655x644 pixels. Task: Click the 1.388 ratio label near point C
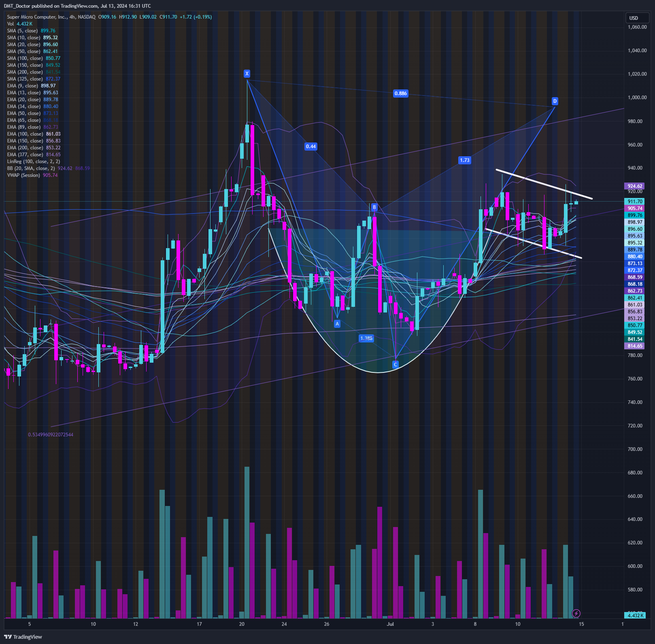366,338
